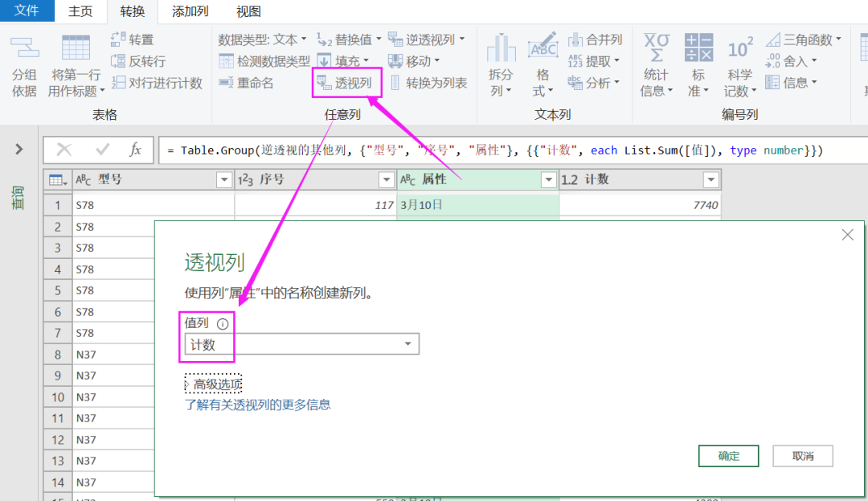
Task: Switch to the 视图 ribbon tab
Action: pos(248,11)
